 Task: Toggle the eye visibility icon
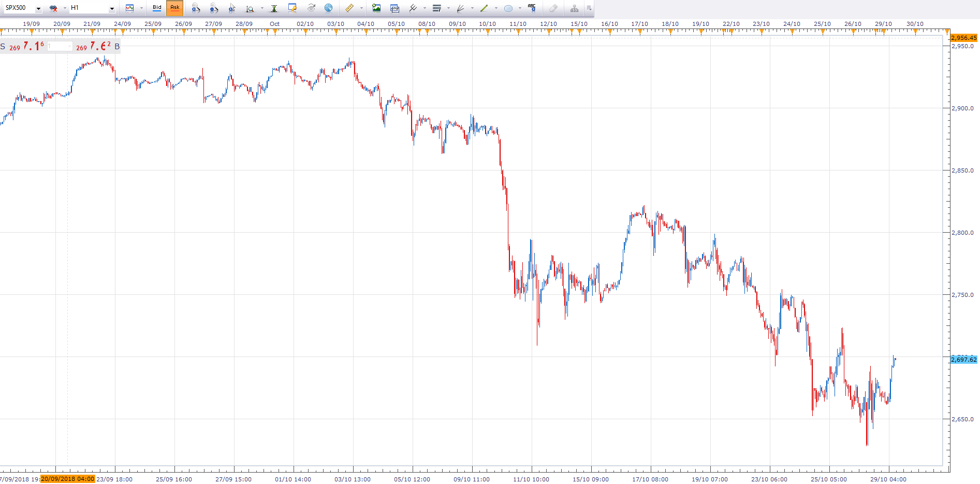311,8
